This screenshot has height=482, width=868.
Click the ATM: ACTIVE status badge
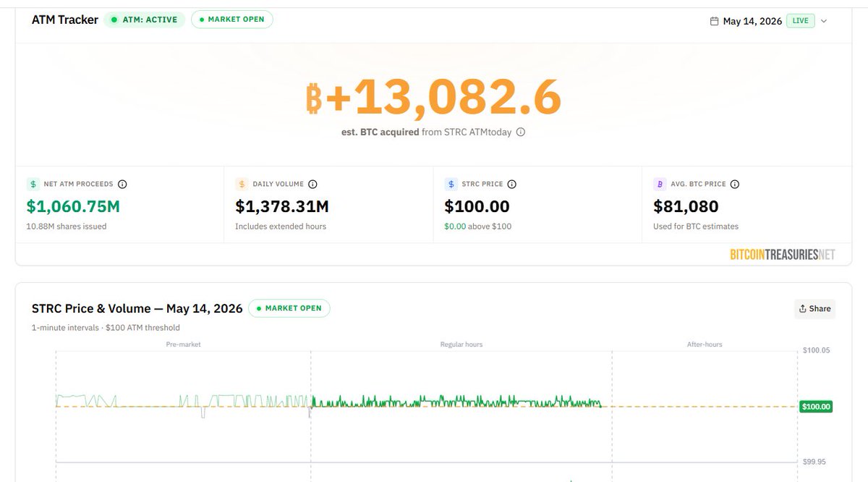(145, 20)
